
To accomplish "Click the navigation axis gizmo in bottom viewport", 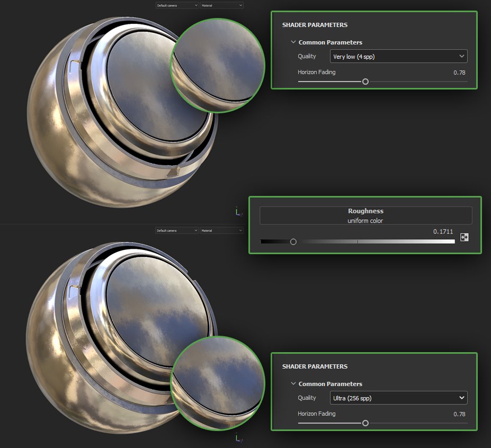I will click(238, 438).
